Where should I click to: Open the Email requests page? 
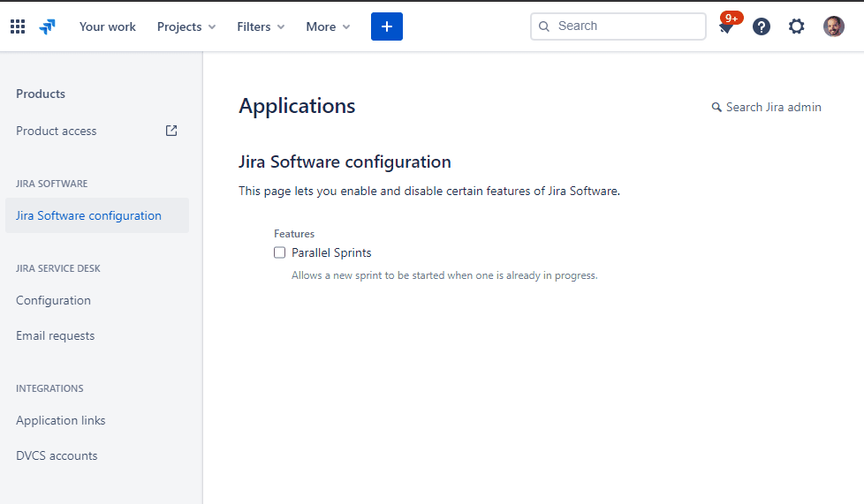pos(55,335)
